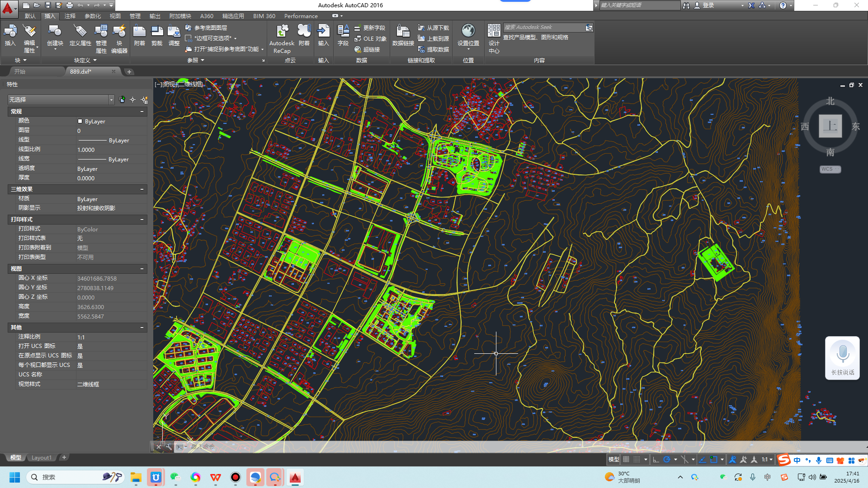Click the WCS button under the compass
Screen dimensions: 868x488
click(x=830, y=169)
